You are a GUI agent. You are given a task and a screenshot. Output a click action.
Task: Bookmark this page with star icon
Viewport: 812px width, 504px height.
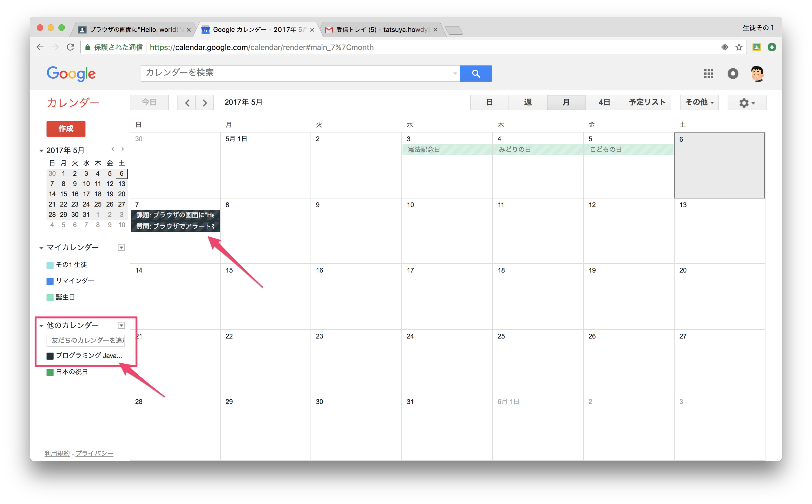tap(739, 47)
